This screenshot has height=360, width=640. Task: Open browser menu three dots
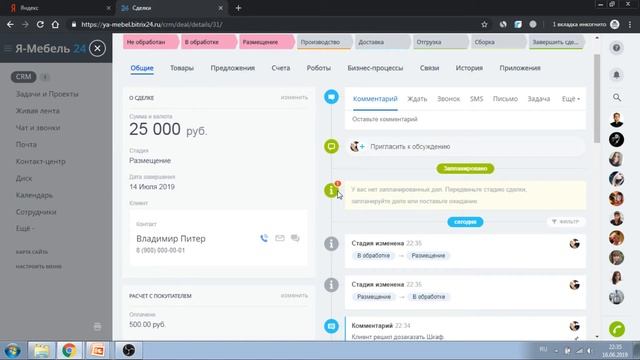coord(630,24)
